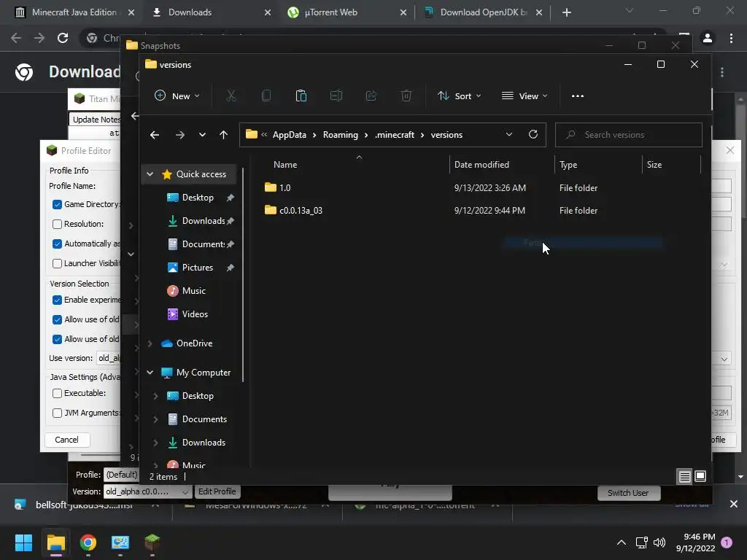747x560 pixels.
Task: Switch to details view layout icon
Action: (684, 476)
